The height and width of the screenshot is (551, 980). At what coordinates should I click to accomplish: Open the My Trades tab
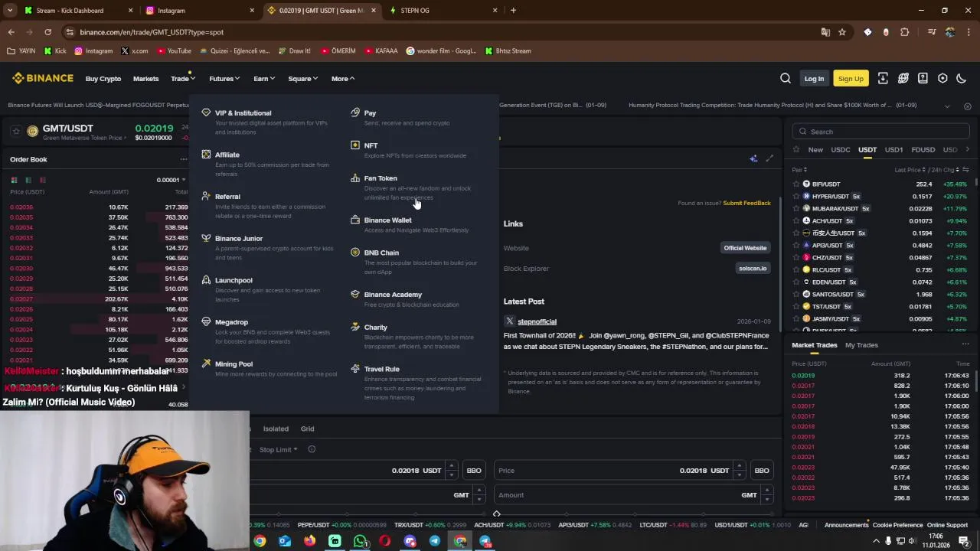click(x=861, y=345)
